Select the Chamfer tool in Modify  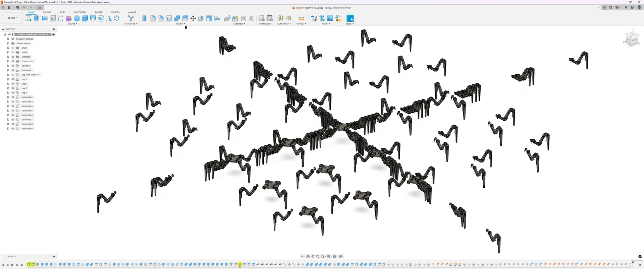[161, 18]
